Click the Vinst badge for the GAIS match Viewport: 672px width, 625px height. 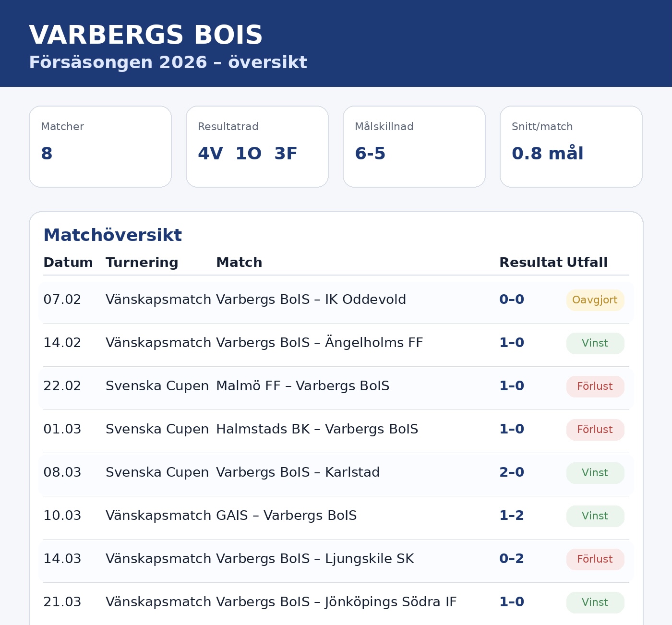point(595,516)
